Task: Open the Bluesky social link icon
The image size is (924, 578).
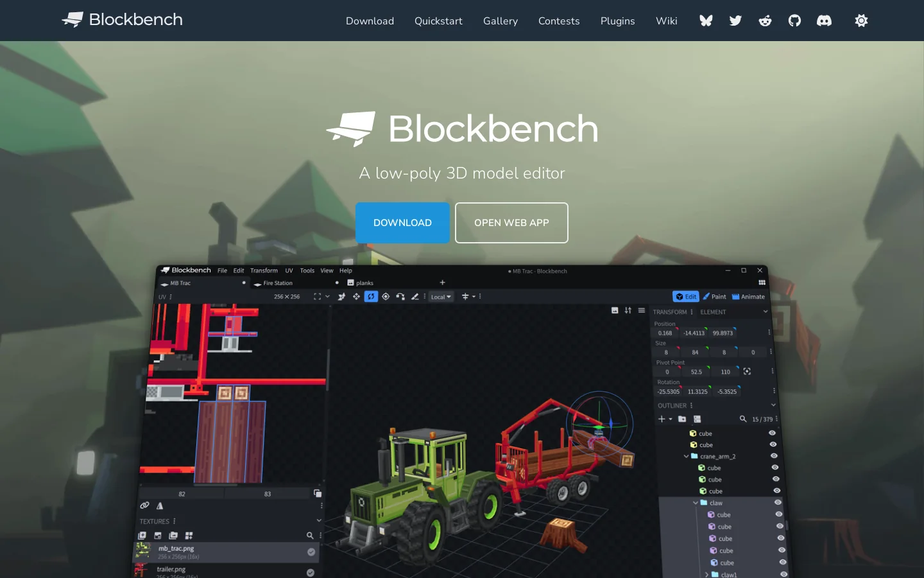Action: pos(706,21)
